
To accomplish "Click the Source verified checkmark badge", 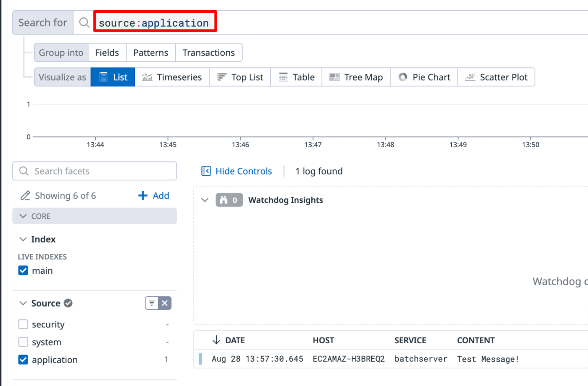I will click(x=68, y=303).
